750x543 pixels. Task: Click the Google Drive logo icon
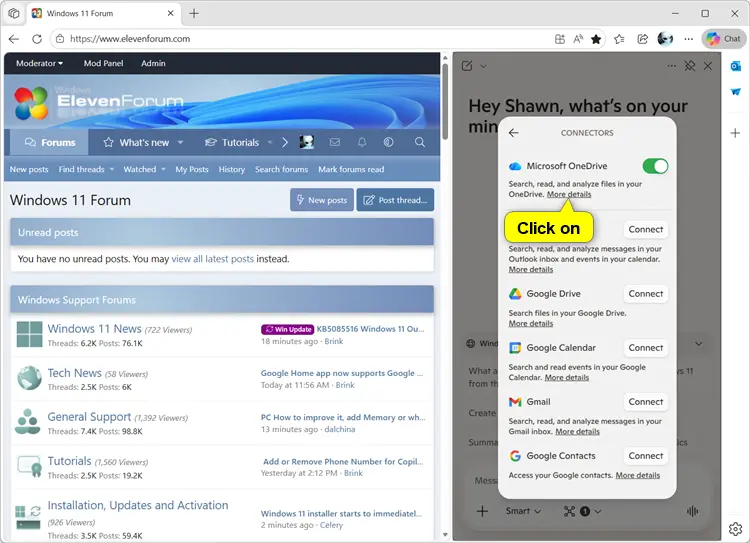(x=515, y=294)
